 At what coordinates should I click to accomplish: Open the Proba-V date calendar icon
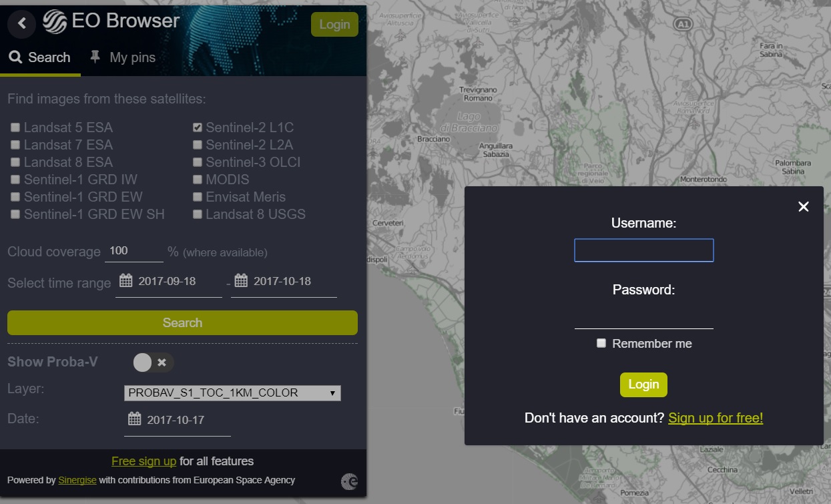(x=134, y=419)
